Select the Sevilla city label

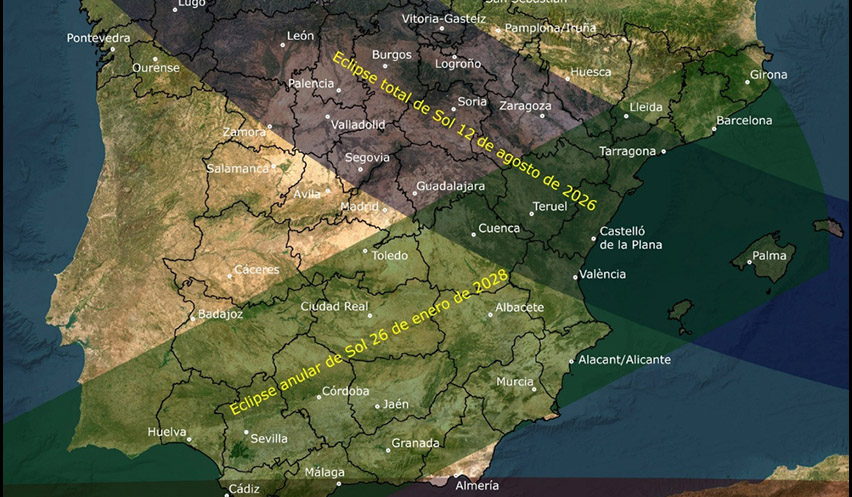pyautogui.click(x=269, y=439)
